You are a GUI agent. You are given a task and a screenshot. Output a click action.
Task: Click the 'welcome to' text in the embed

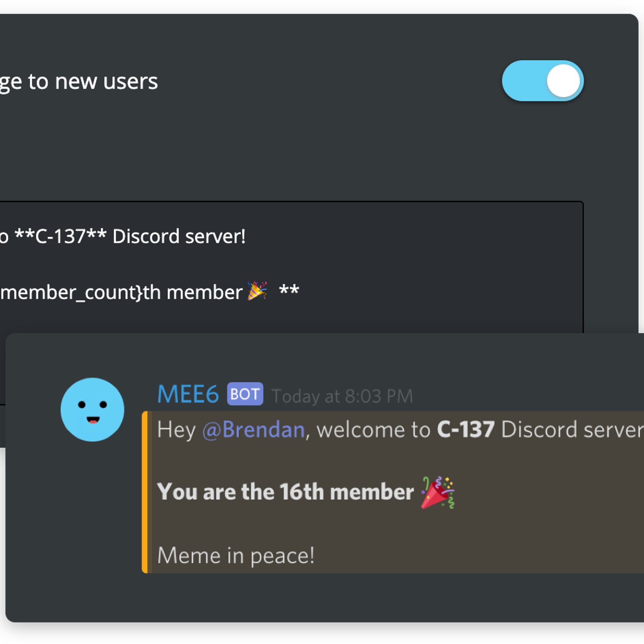coord(374,430)
